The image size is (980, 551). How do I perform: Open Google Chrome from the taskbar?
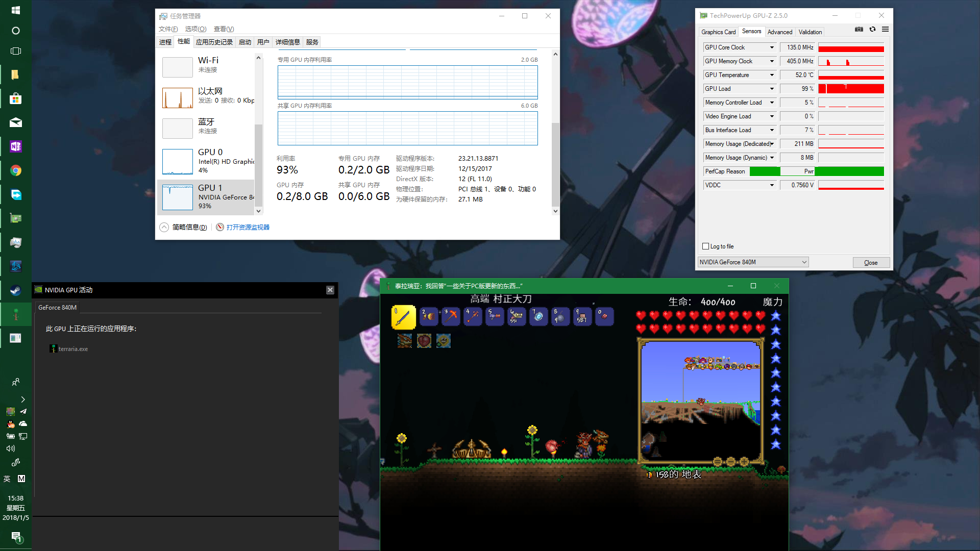pyautogui.click(x=16, y=170)
